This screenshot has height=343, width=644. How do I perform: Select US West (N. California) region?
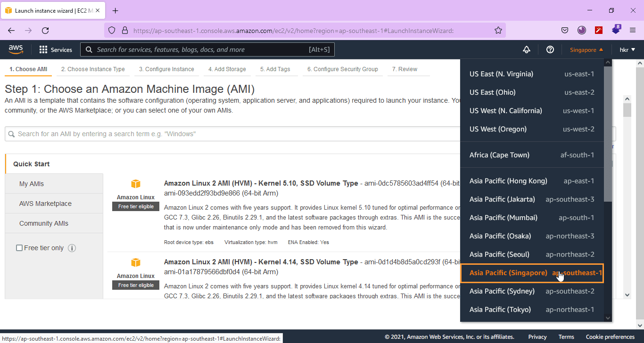[532, 111]
